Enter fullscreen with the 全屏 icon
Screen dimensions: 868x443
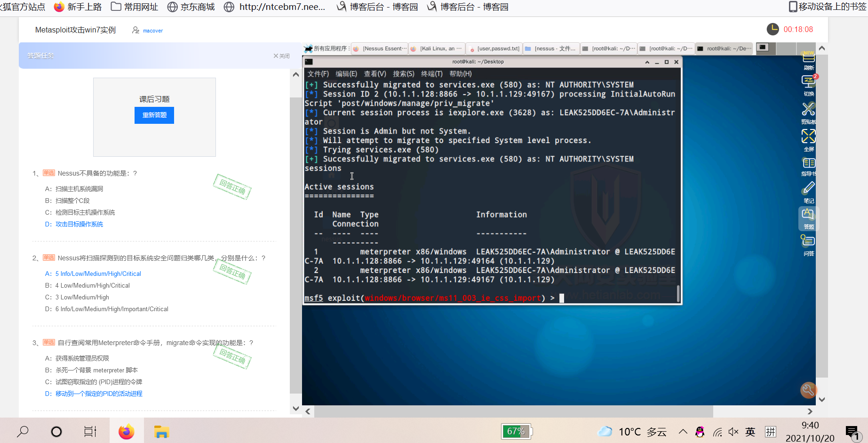pyautogui.click(x=809, y=136)
